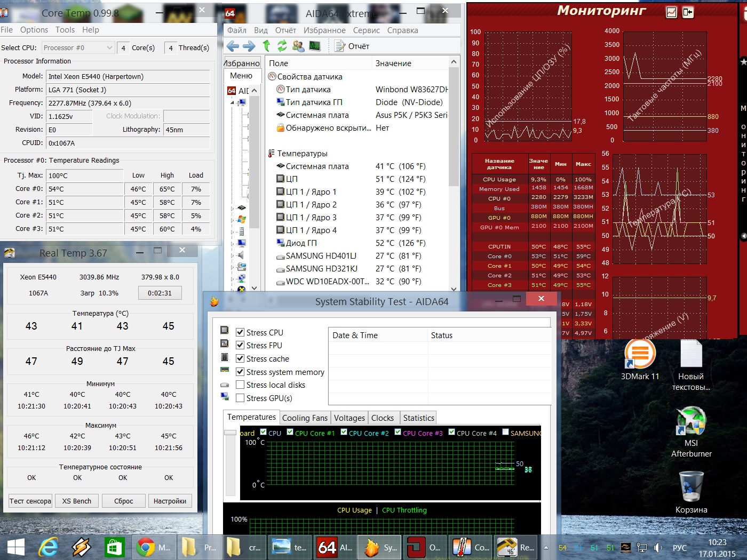
Task: Click the 0:02:31 timer button in Real Temp
Action: coord(160,293)
